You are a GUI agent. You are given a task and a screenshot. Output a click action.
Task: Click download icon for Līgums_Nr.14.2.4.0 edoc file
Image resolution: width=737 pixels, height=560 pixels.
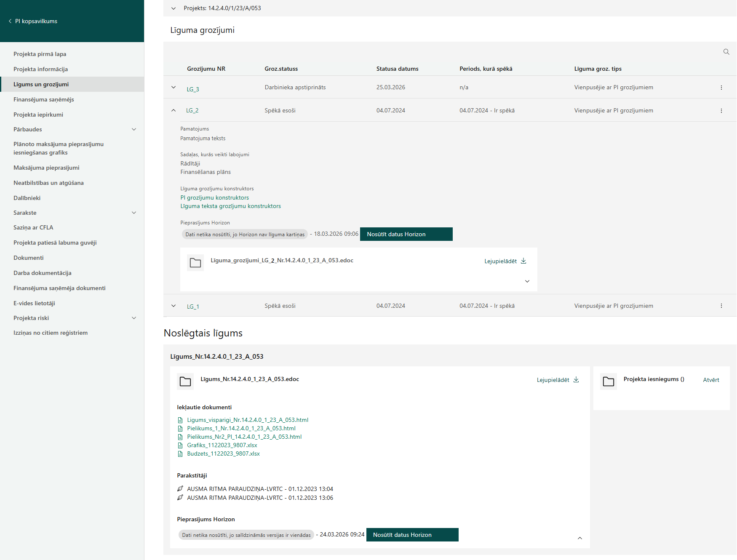[576, 380]
